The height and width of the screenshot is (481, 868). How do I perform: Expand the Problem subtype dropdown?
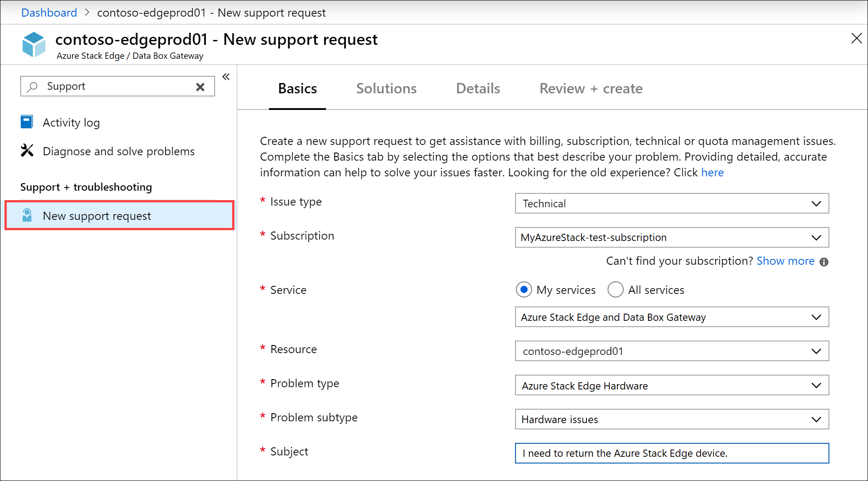(672, 420)
